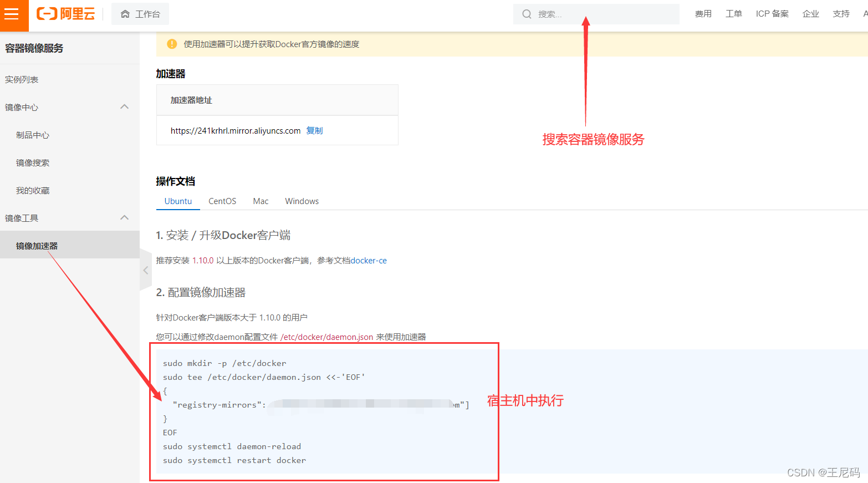Click the home icon beside 工作台
The image size is (868, 483).
[125, 14]
